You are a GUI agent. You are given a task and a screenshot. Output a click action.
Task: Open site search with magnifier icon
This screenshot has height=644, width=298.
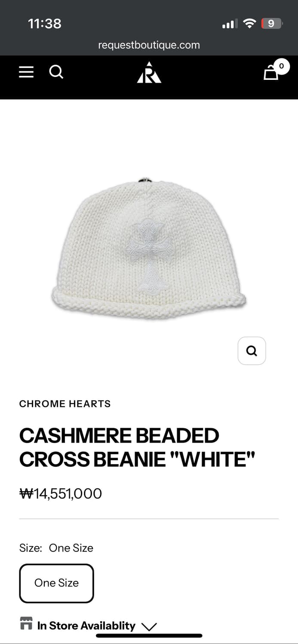coord(56,72)
